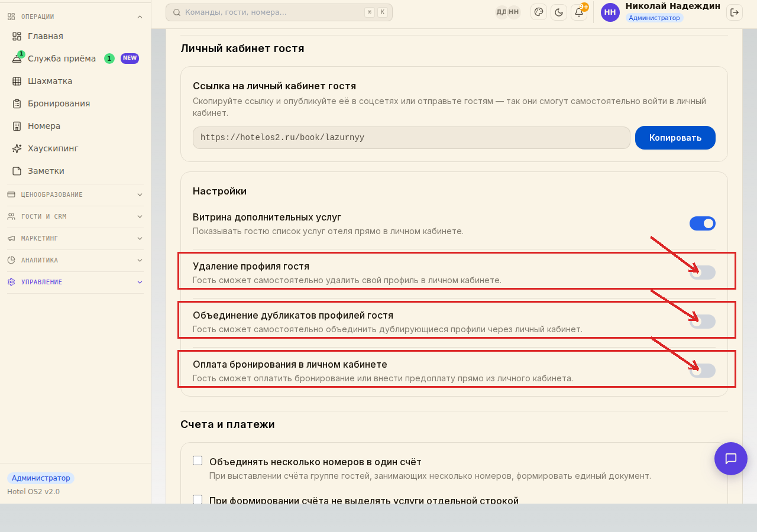
Task: Click the Администратор badge under user name
Action: (654, 18)
